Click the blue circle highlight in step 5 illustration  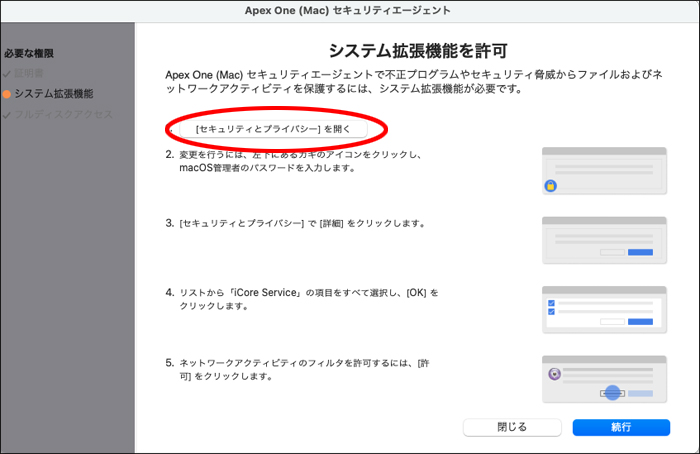pos(612,393)
